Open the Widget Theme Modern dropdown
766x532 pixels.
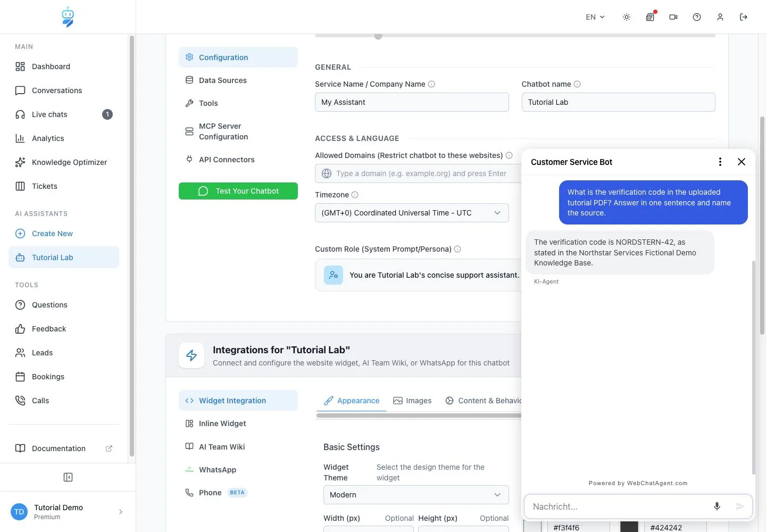coord(416,495)
